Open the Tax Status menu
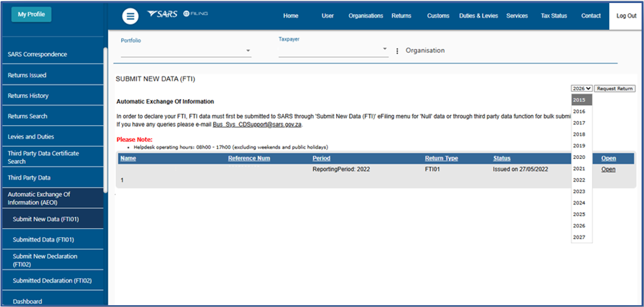This screenshot has width=644, height=307. pyautogui.click(x=554, y=16)
